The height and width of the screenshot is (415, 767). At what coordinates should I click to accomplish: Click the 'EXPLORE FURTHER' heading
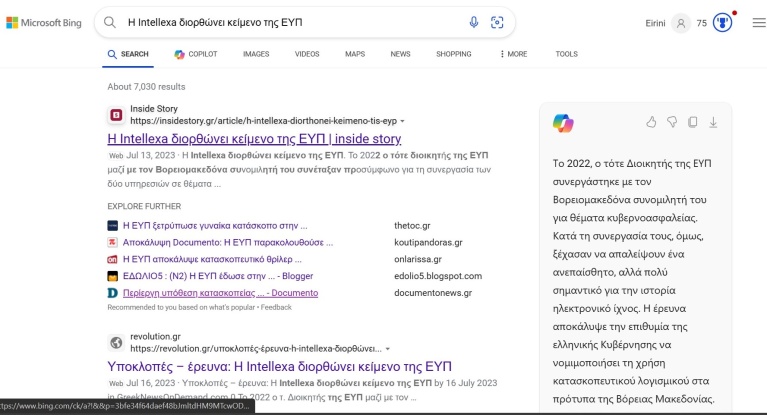click(144, 207)
